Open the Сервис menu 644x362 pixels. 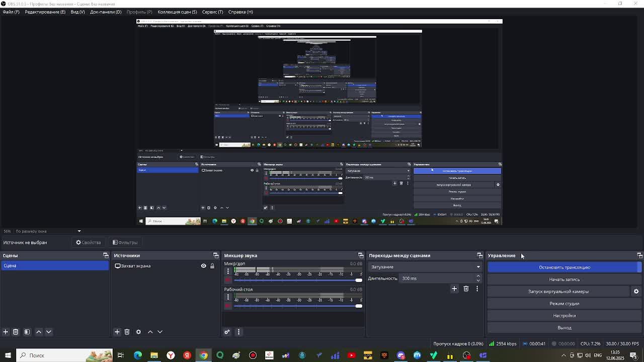pyautogui.click(x=212, y=12)
